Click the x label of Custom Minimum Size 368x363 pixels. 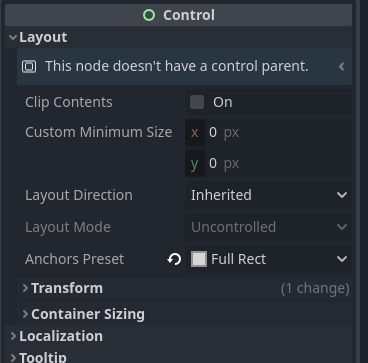pyautogui.click(x=195, y=133)
